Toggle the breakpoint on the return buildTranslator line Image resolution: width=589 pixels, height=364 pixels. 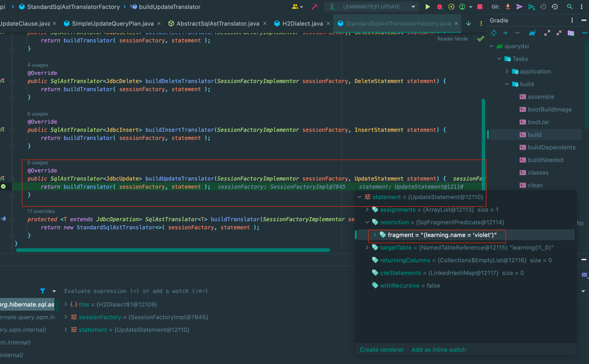pyautogui.click(x=3, y=186)
